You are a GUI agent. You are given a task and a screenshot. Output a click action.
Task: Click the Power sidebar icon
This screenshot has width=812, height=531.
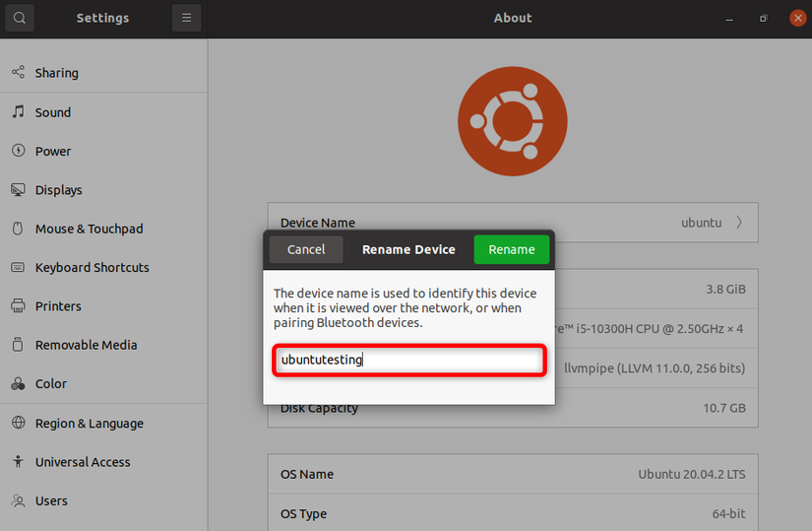pos(18,151)
